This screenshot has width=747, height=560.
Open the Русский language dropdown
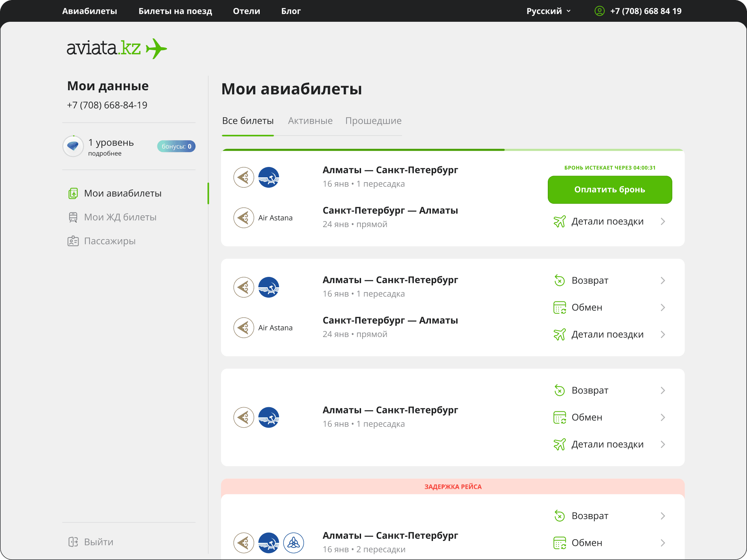[548, 11]
